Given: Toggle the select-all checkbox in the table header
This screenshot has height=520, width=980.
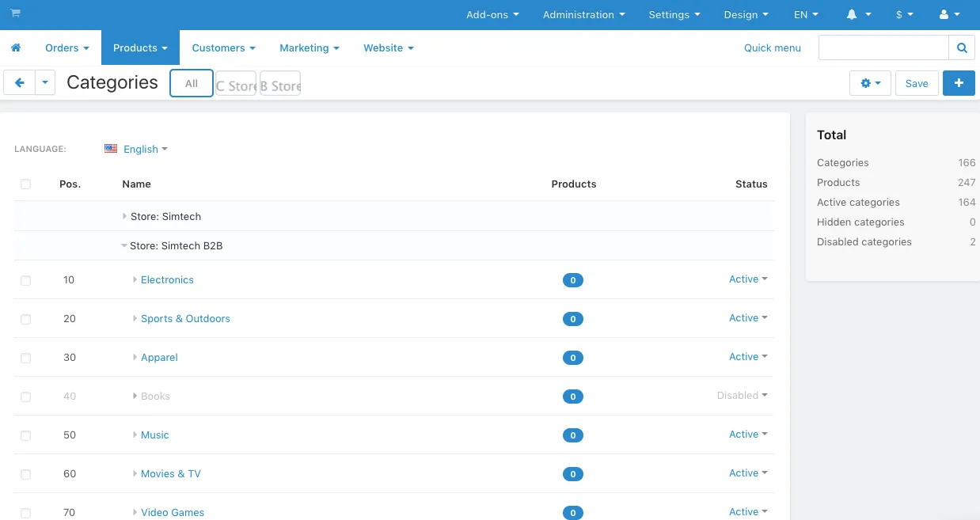Looking at the screenshot, I should tap(25, 184).
